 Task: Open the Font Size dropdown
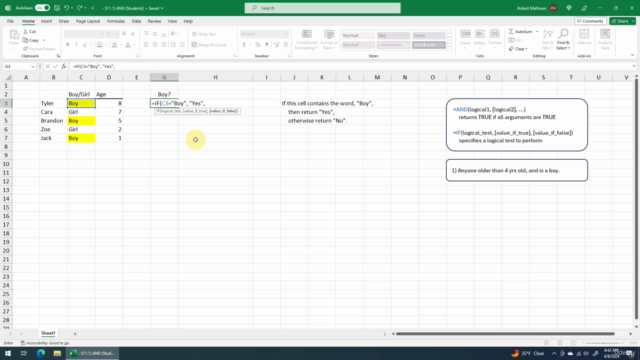click(117, 34)
